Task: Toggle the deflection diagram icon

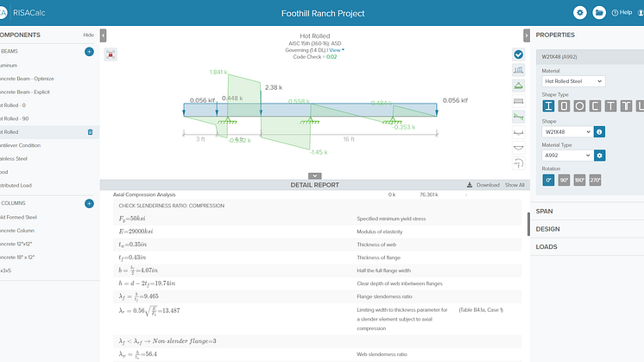Action: [x=518, y=148]
